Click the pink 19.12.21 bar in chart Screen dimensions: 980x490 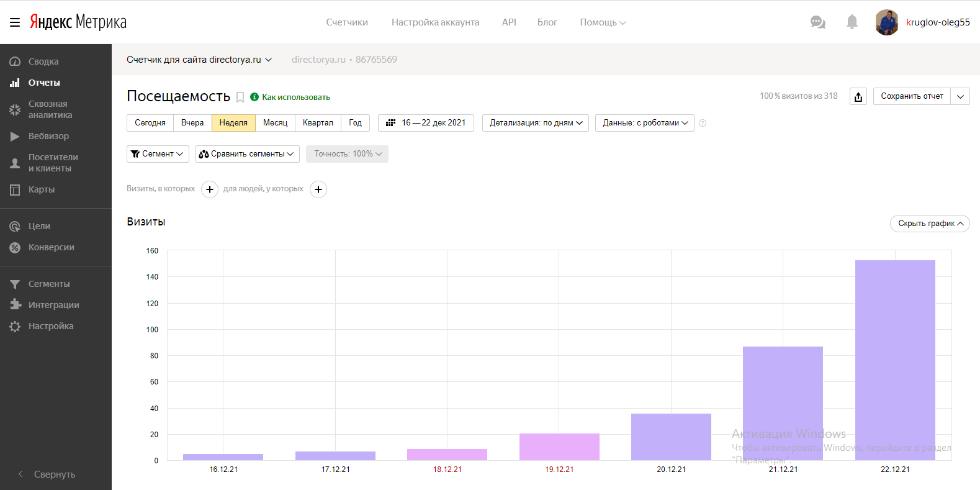click(559, 447)
